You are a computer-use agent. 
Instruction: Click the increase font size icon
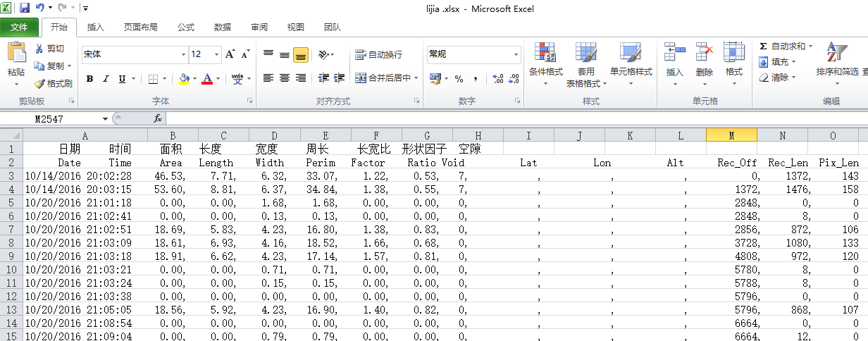230,54
